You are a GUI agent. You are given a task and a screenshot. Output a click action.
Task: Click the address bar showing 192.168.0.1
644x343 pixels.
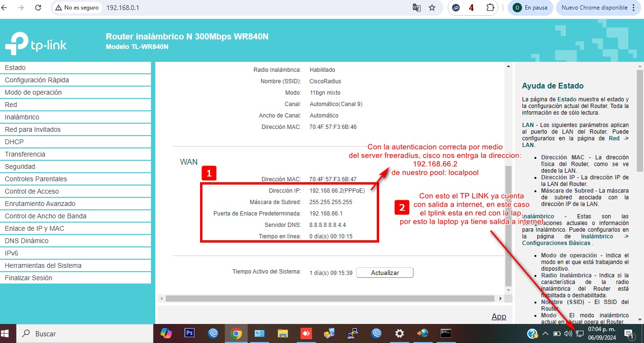238,8
